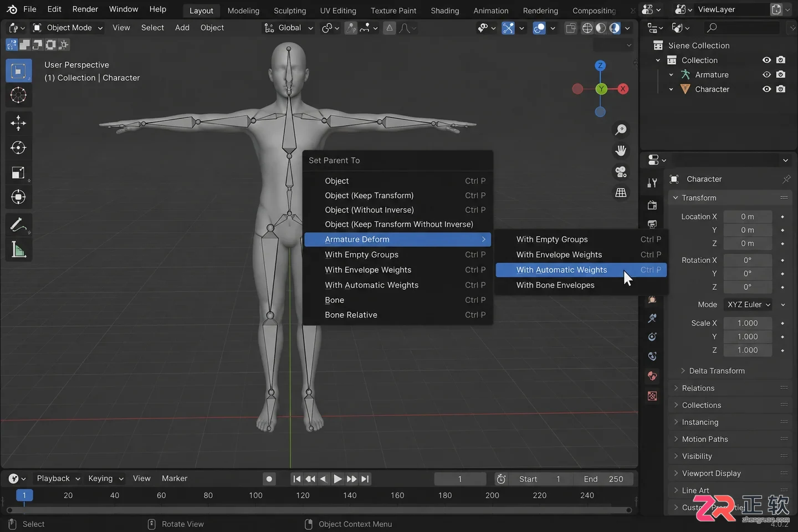Viewport: 798px width, 532px height.
Task: Select the Transform tool
Action: pyautogui.click(x=18, y=197)
